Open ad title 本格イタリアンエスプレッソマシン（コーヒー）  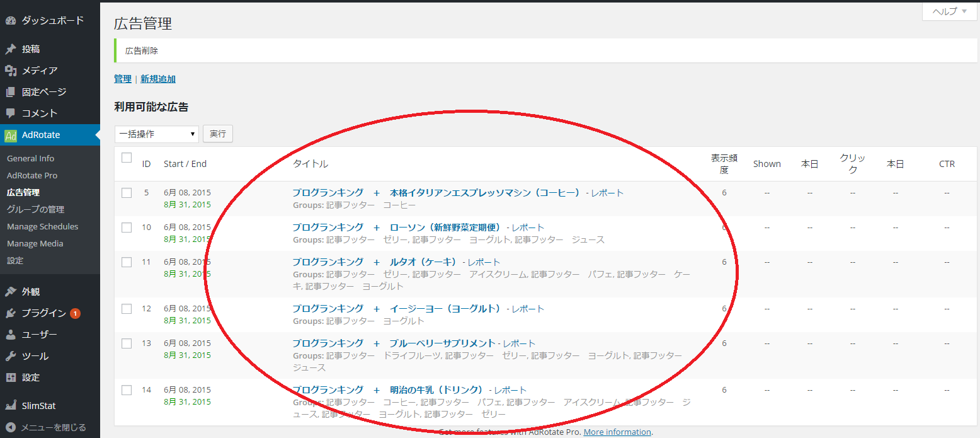click(436, 193)
